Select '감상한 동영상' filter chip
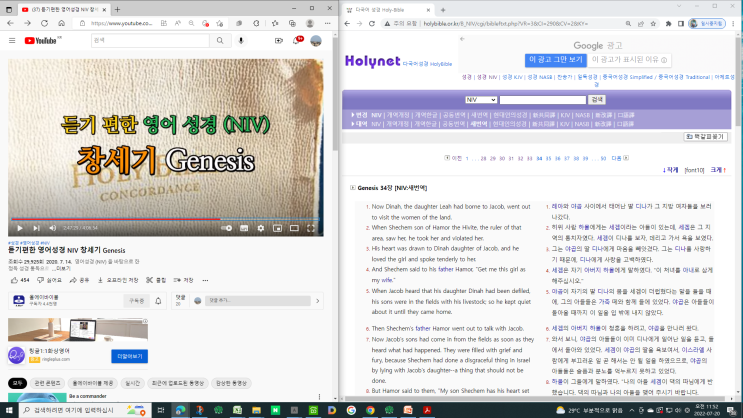Screen dimensions: 743x418 [231, 383]
